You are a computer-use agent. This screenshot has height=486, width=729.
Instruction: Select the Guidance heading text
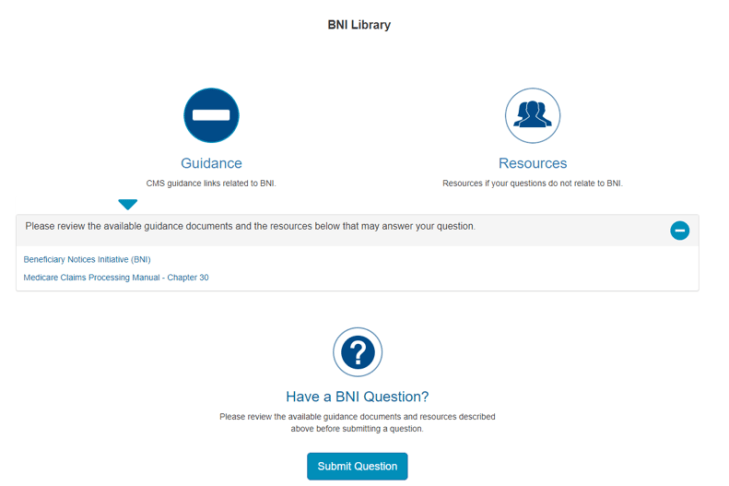click(211, 163)
